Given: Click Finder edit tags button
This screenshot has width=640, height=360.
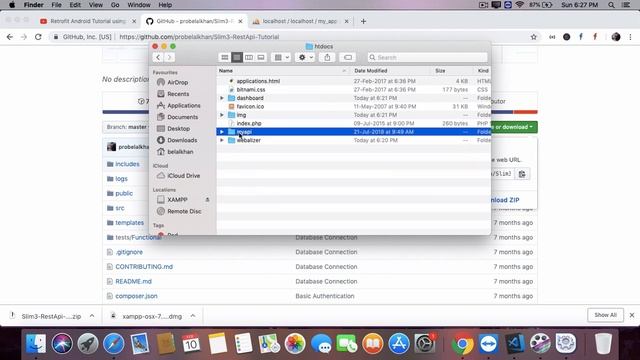Looking at the screenshot, I should (x=348, y=58).
